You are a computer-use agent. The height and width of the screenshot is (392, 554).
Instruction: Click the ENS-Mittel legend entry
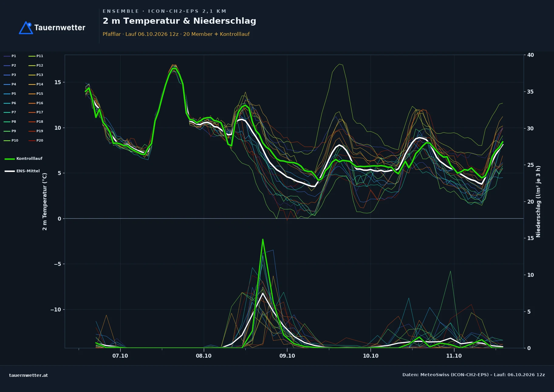(x=22, y=171)
